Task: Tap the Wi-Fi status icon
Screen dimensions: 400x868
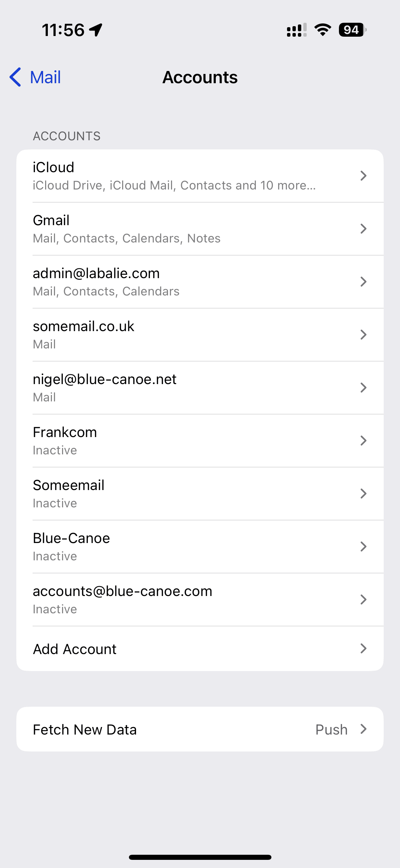Action: tap(323, 30)
